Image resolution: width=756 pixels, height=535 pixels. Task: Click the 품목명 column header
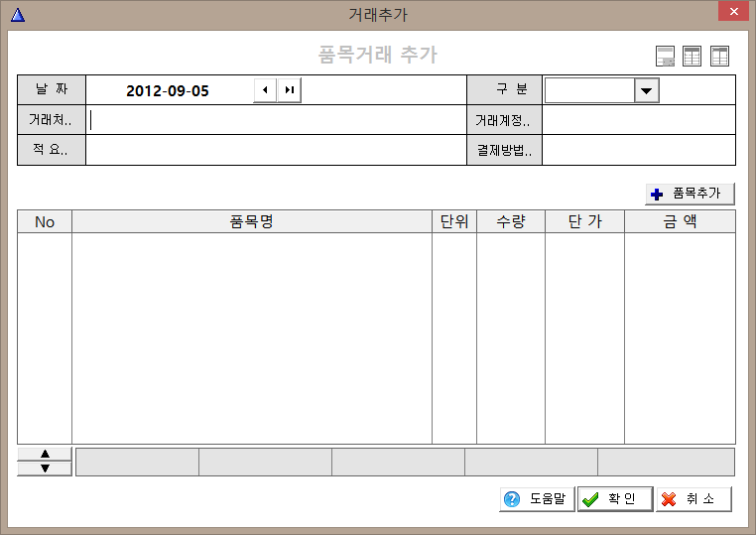click(252, 222)
